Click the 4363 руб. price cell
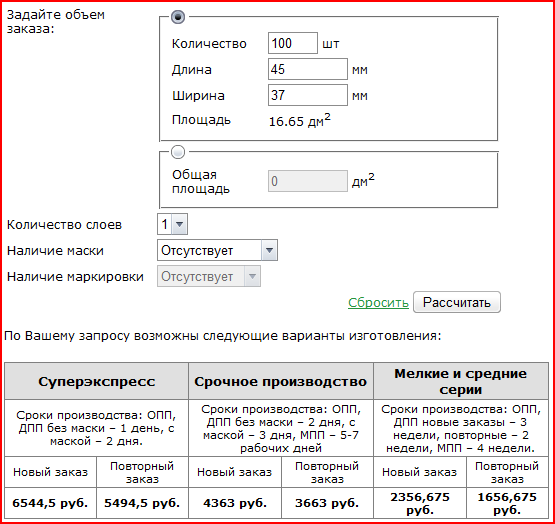 (235, 503)
